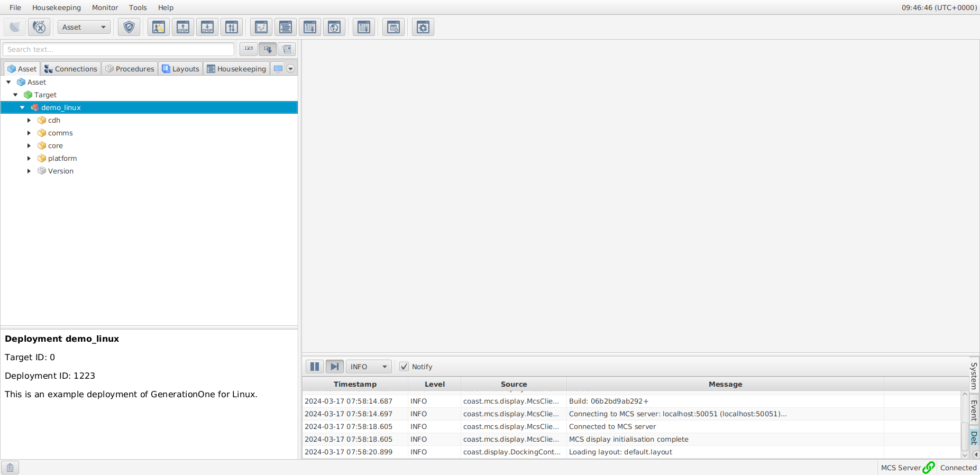The image size is (980, 475).
Task: Click the log table vertical scrollbar
Action: click(x=965, y=437)
